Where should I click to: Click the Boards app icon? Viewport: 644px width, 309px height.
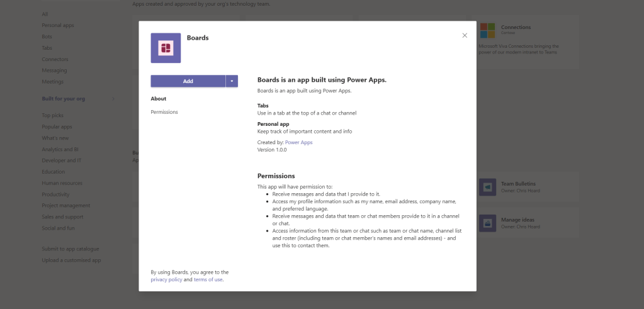pyautogui.click(x=166, y=48)
